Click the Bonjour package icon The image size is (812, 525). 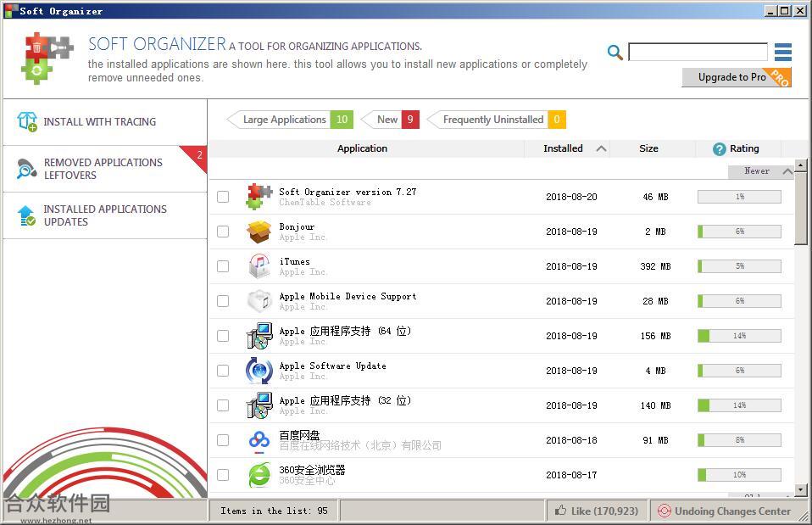[259, 232]
